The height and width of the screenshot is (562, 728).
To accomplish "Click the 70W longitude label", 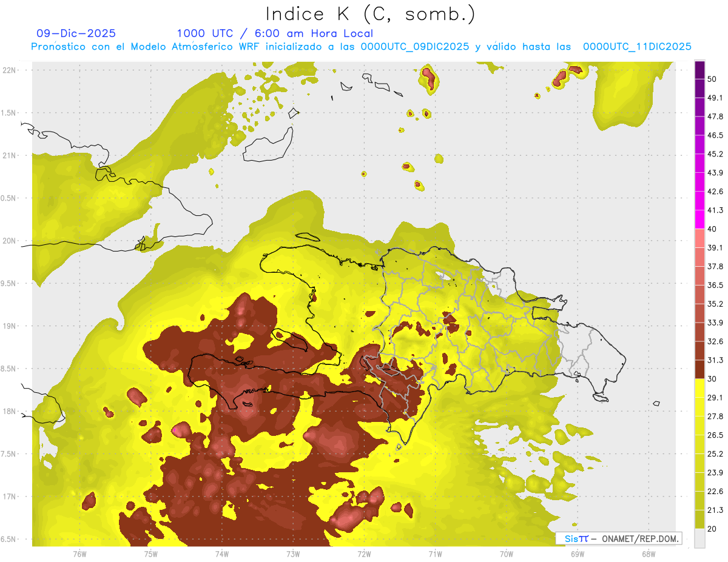I will [x=507, y=554].
